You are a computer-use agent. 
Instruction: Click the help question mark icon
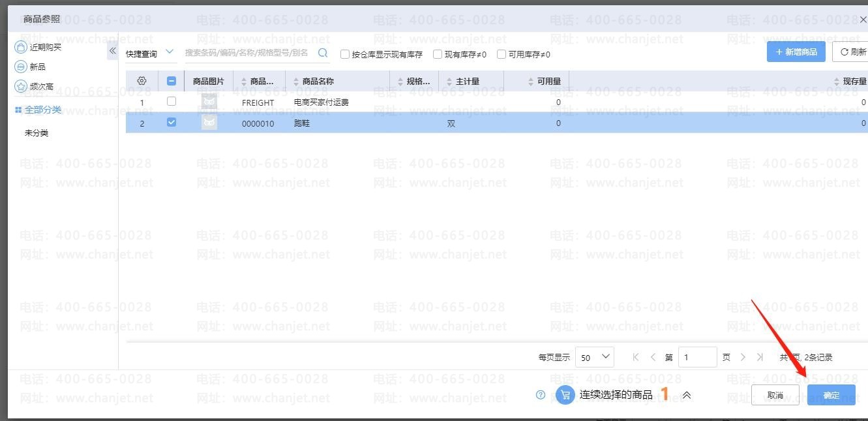[540, 395]
